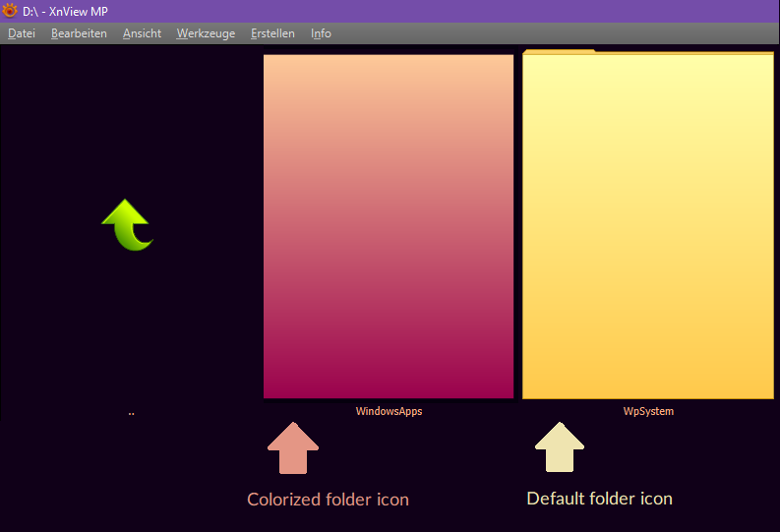The width and height of the screenshot is (780, 532).
Task: Open the Erstellen menu
Action: [x=272, y=33]
